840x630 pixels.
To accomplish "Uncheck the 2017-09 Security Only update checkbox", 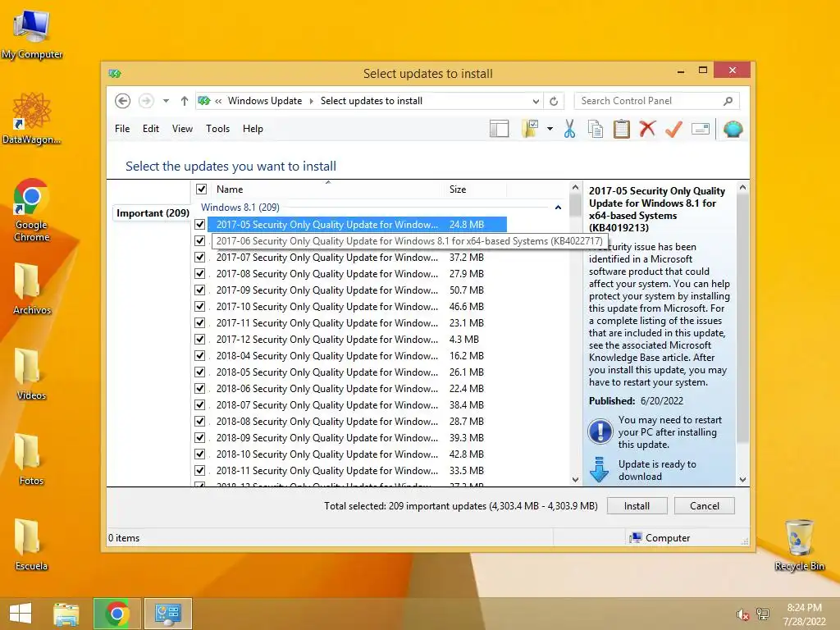I will 200,290.
